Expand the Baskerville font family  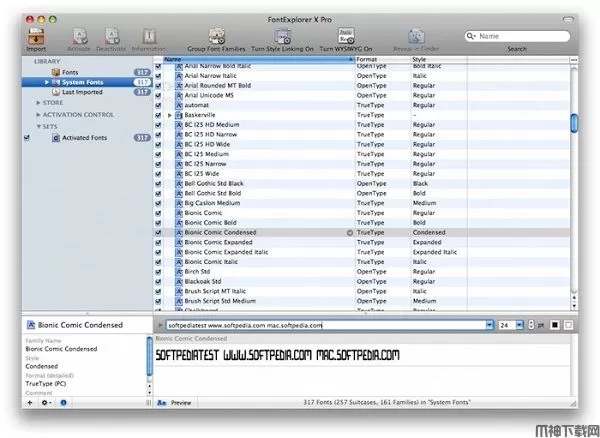tap(170, 115)
